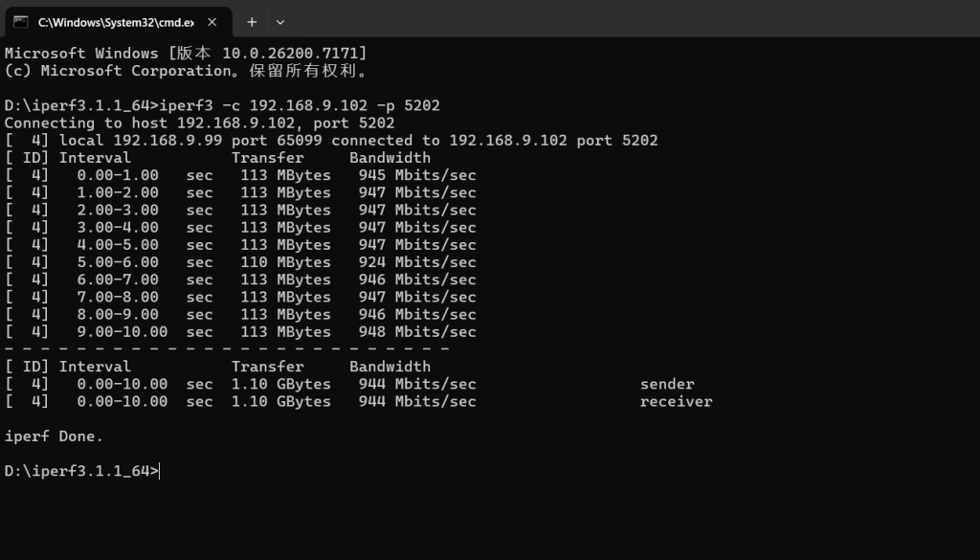Screen dimensions: 980x560
Task: Click the 110 MBytes transfer value
Action: pos(285,262)
